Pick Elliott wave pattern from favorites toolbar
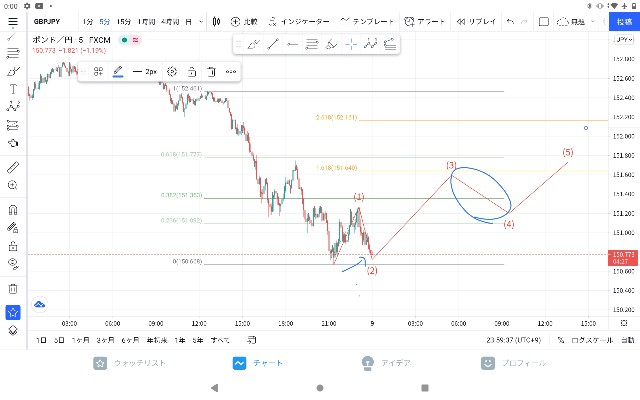Viewport: 640px width, 400px height. pyautogui.click(x=371, y=44)
